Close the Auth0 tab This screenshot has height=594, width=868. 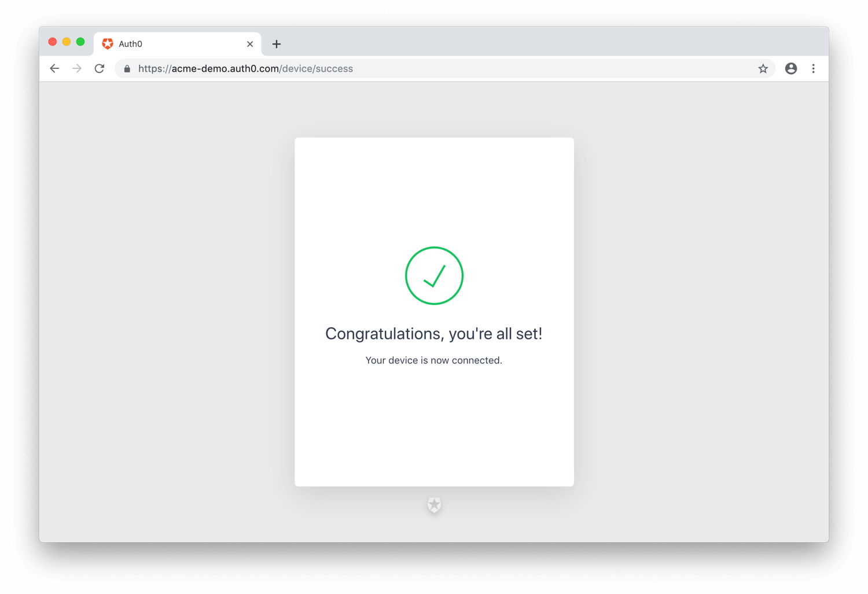[250, 44]
